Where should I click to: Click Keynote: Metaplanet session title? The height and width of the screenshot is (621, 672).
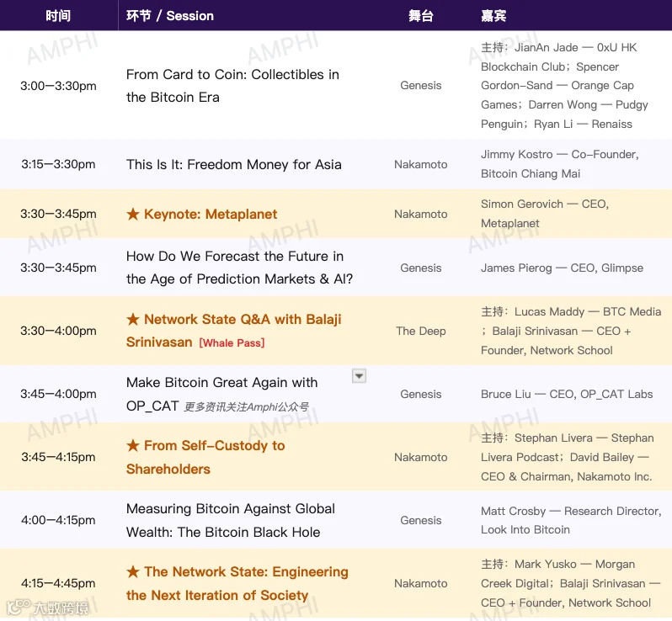coord(211,214)
